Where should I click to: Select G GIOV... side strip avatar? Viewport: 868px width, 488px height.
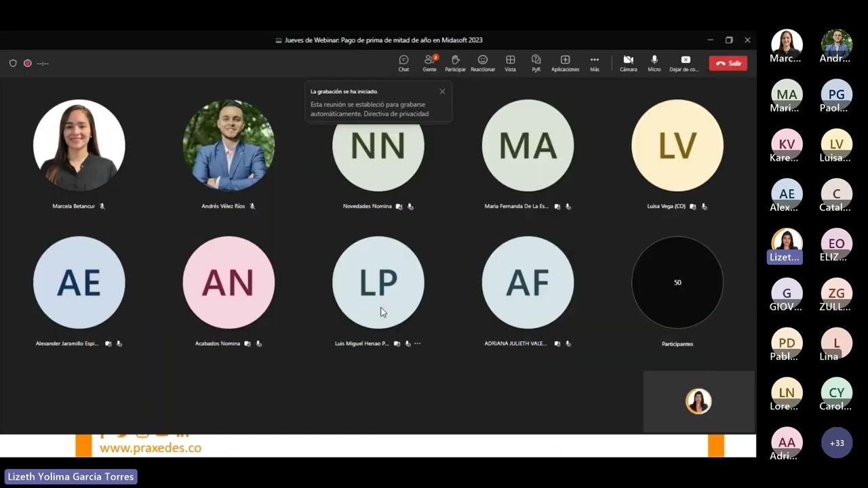pos(787,295)
